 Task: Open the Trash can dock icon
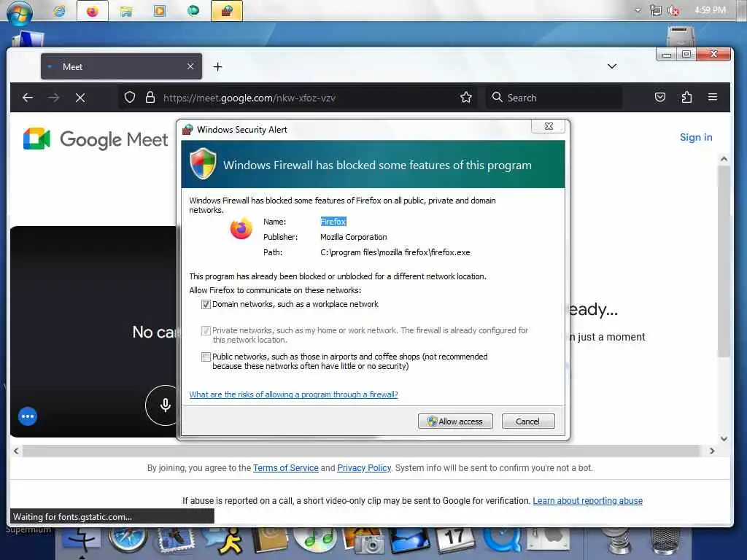point(665,541)
